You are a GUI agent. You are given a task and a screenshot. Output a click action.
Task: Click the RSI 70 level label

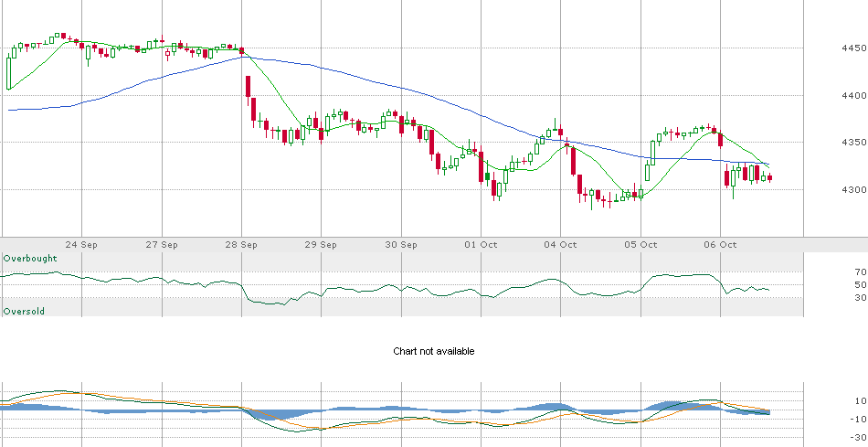861,272
